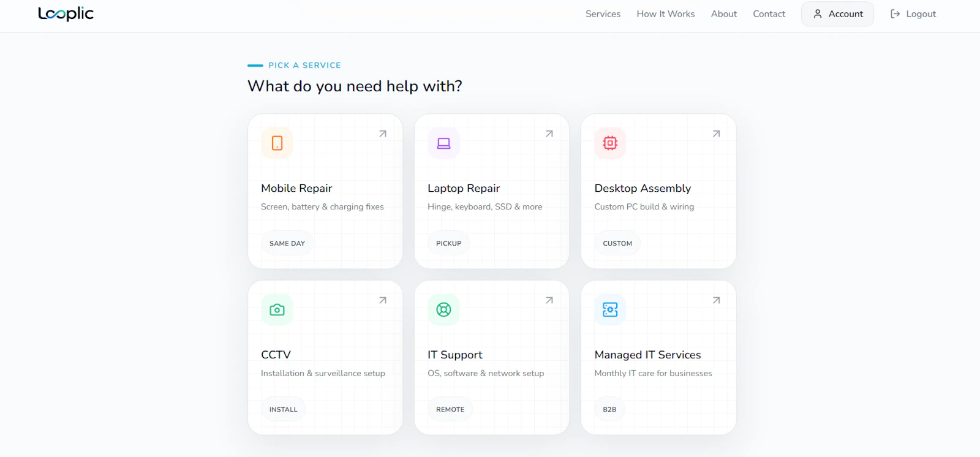Screen dimensions: 980x457
Task: Click the Logout text link
Action: (921, 13)
